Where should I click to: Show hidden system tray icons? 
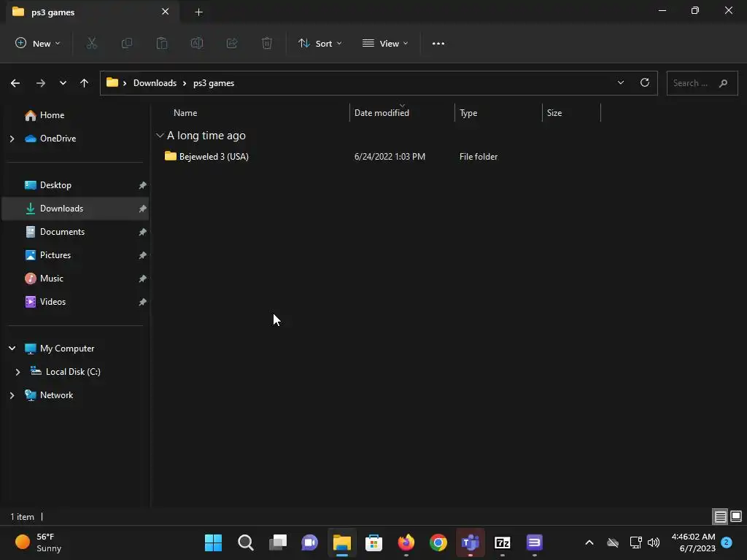point(589,542)
